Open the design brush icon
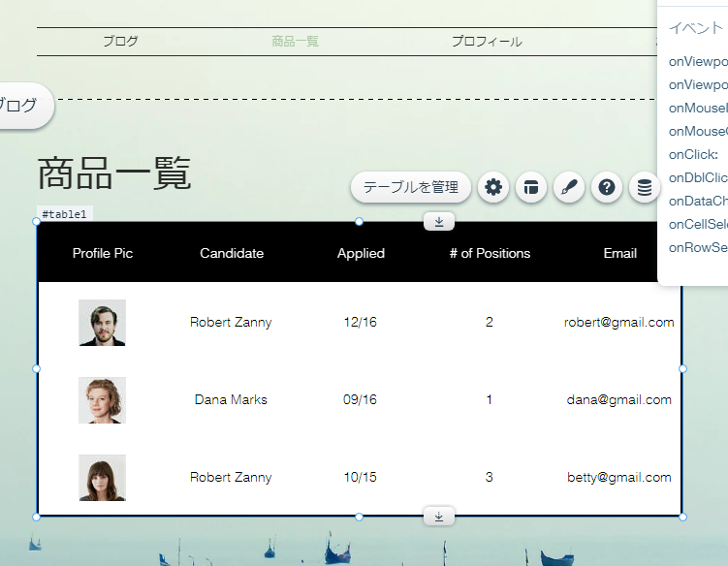The width and height of the screenshot is (728, 566). [x=569, y=187]
